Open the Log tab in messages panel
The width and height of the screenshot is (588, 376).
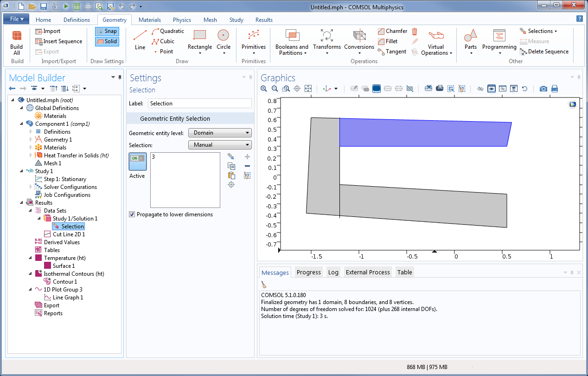point(333,272)
